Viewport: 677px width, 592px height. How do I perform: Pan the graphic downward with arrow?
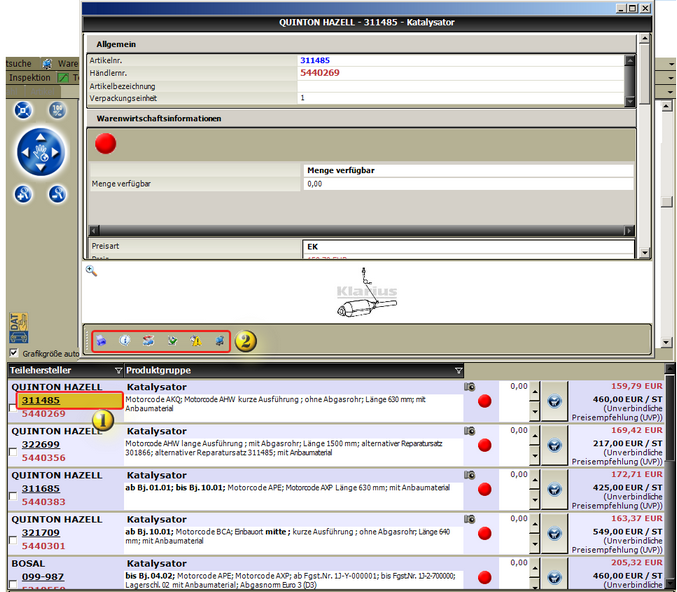tap(41, 168)
